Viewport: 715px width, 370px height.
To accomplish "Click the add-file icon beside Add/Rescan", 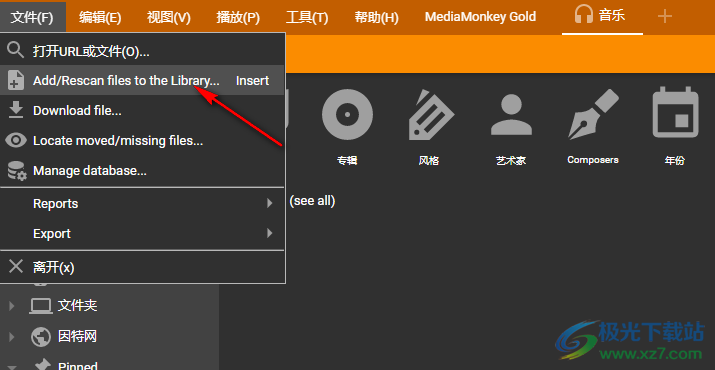I will (16, 80).
